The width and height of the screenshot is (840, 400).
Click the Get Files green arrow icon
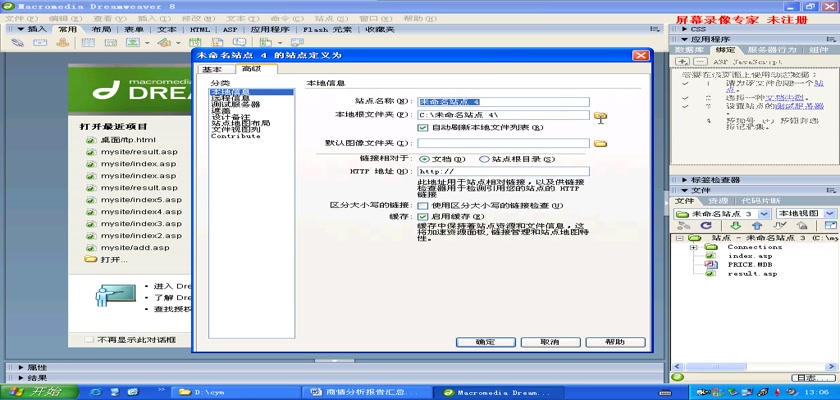[x=736, y=226]
